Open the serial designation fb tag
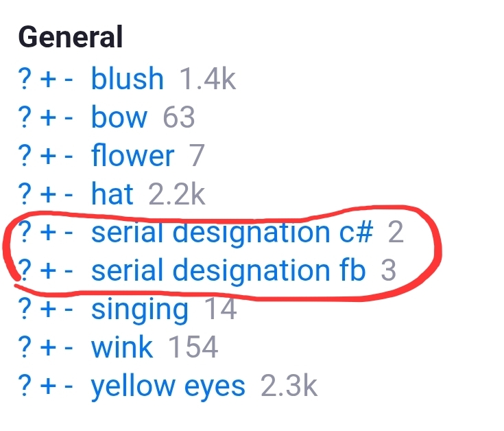 click(x=228, y=271)
